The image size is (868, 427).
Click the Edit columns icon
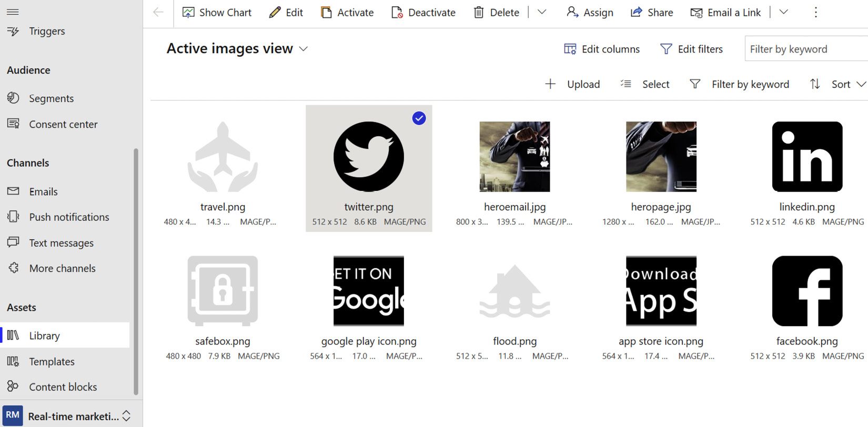[x=570, y=49]
